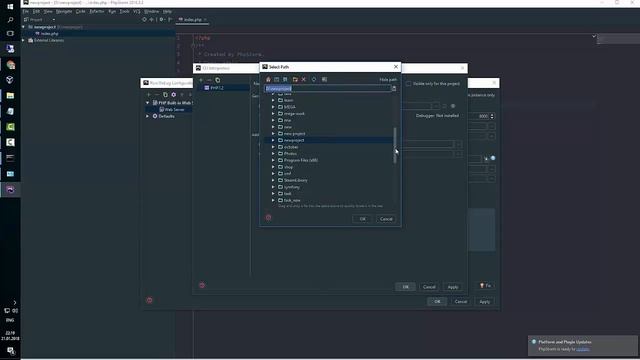Click the Desktop directory icon in Select Path
640x360 pixels.
coord(277,80)
